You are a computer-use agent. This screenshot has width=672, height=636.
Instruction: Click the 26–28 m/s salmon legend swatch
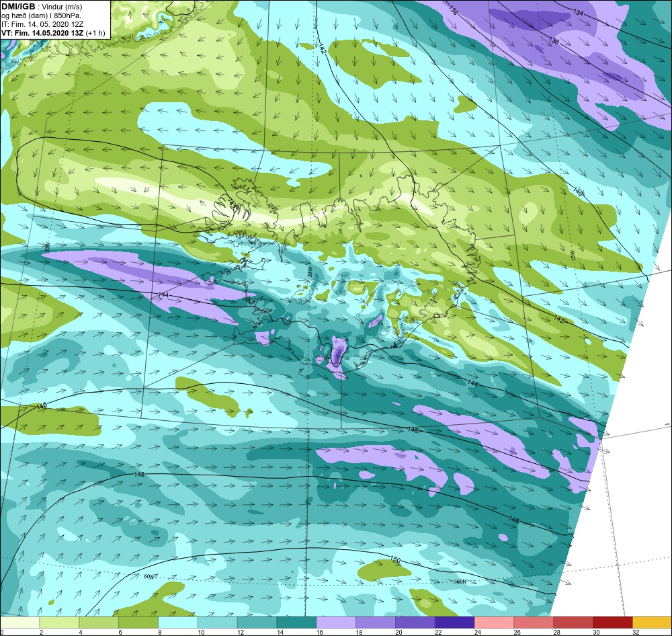[534, 623]
